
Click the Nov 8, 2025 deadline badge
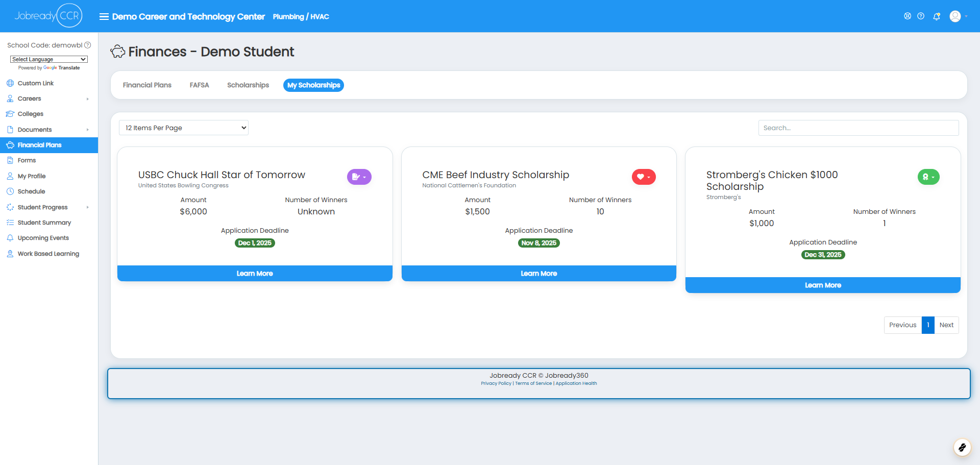(x=539, y=243)
